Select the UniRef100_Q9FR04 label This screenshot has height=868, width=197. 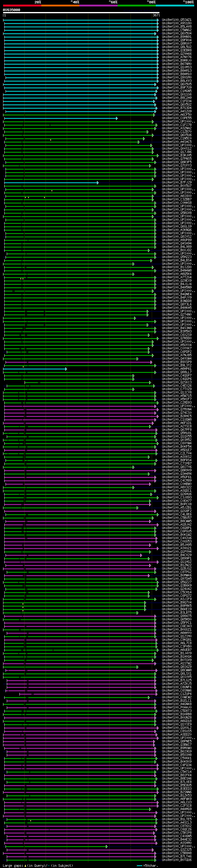tap(177, 40)
